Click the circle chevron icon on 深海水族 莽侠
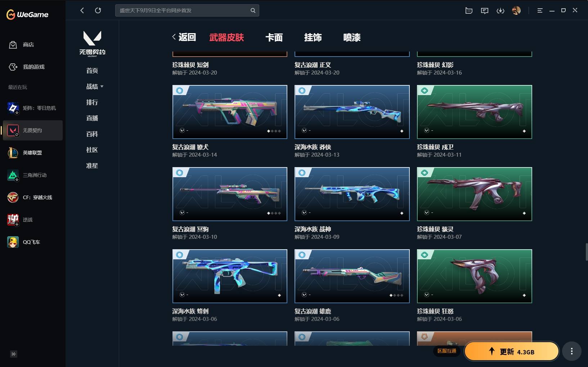The height and width of the screenshot is (367, 588). pos(304,130)
